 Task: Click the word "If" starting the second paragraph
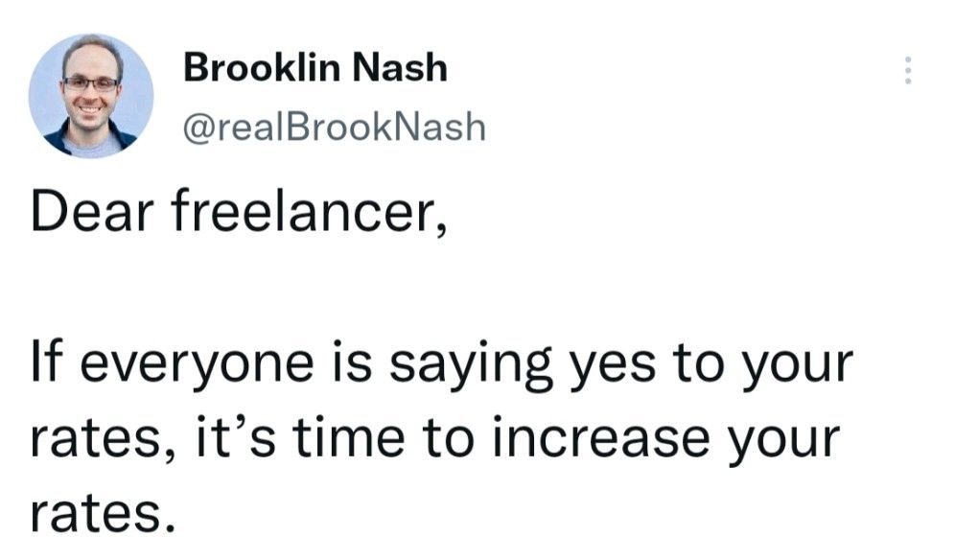(48, 363)
